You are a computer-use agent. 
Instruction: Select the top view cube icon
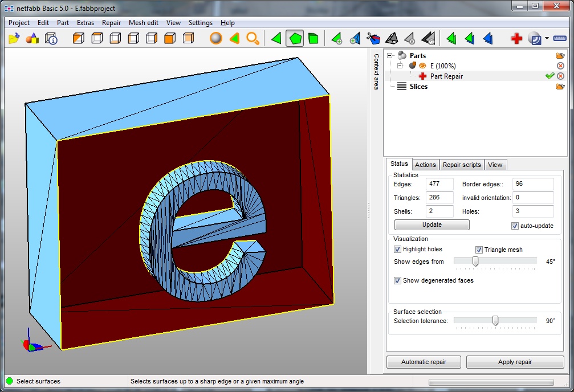(97, 38)
